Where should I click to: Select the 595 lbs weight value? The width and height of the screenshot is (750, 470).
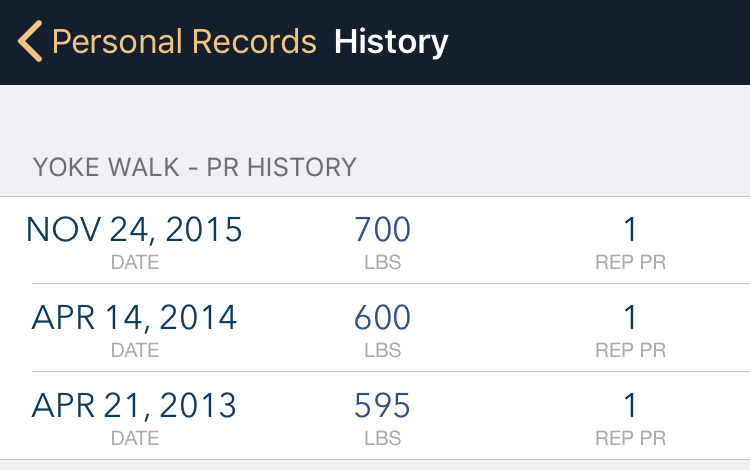[x=382, y=405]
